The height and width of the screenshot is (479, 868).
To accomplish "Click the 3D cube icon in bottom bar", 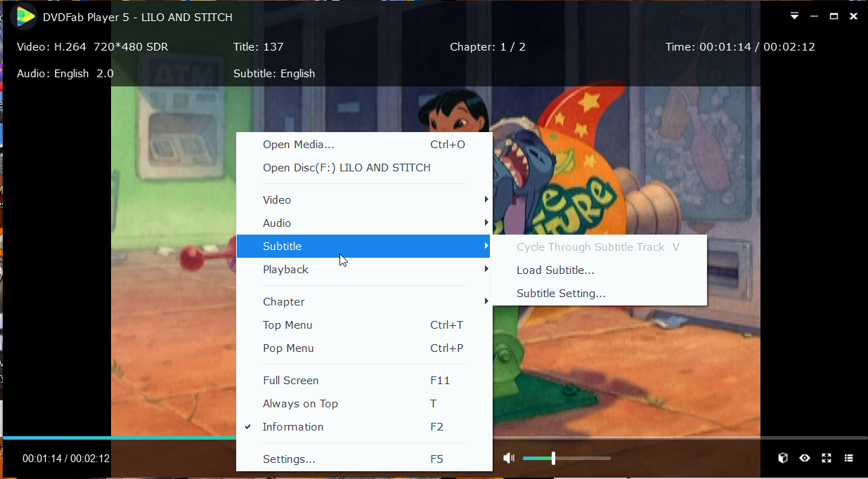I will [783, 458].
